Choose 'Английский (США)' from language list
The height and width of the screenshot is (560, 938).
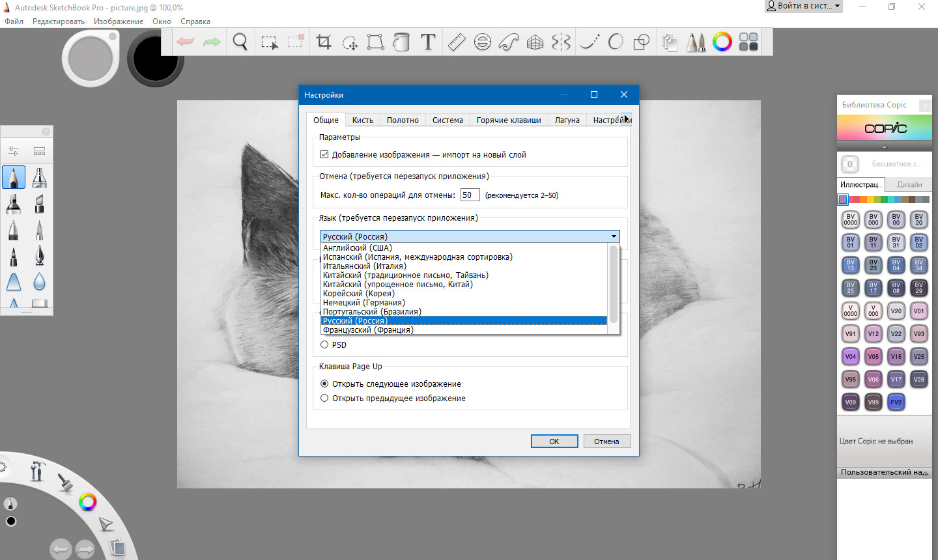464,247
